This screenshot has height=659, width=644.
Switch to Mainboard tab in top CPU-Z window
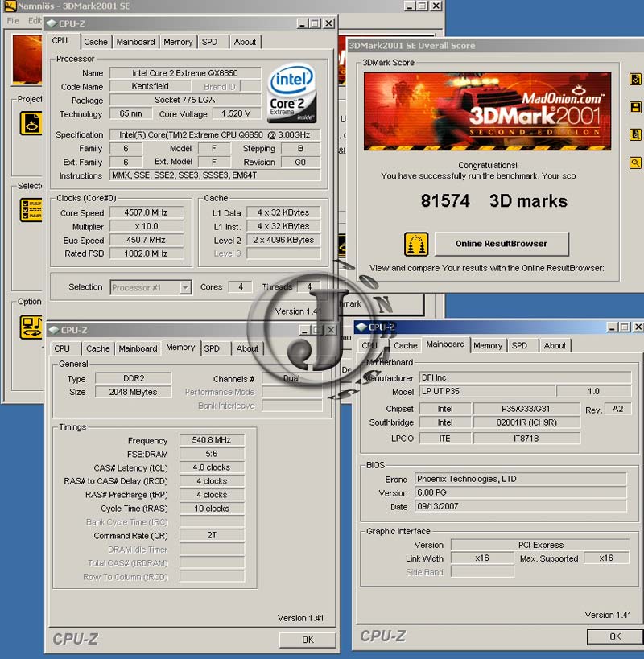(135, 42)
